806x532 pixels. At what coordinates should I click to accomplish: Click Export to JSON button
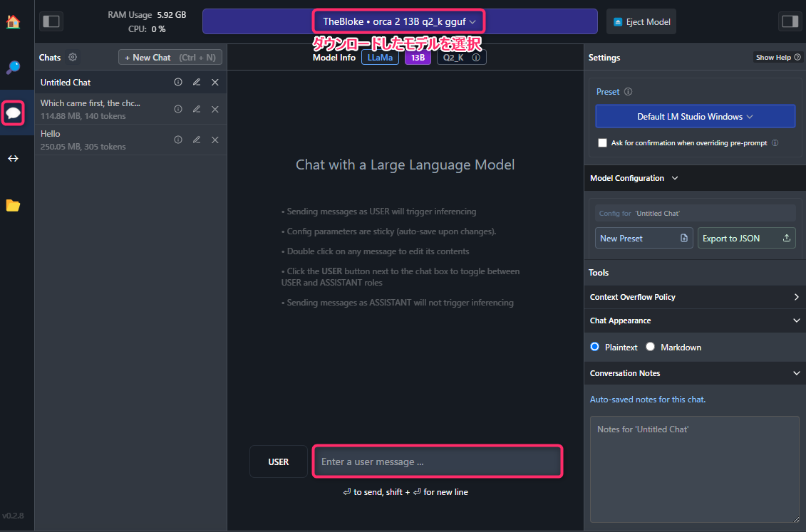click(746, 239)
